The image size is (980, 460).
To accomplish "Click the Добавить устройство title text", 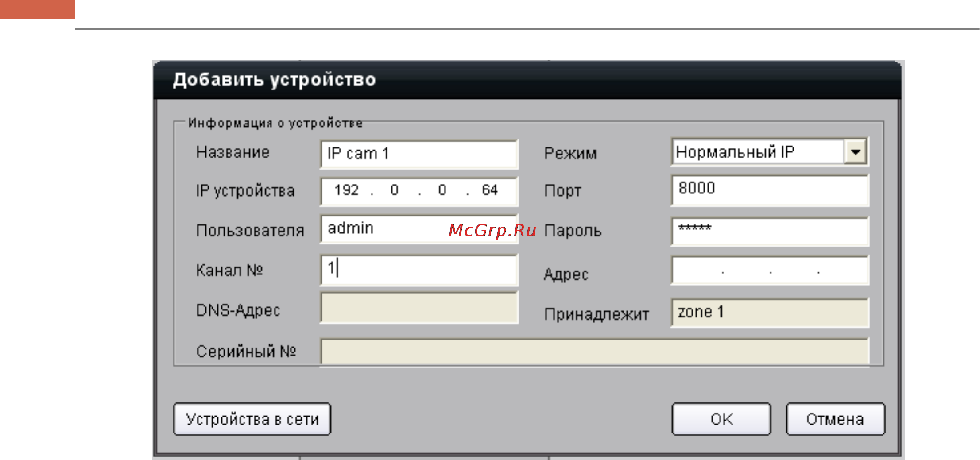I will (x=274, y=80).
